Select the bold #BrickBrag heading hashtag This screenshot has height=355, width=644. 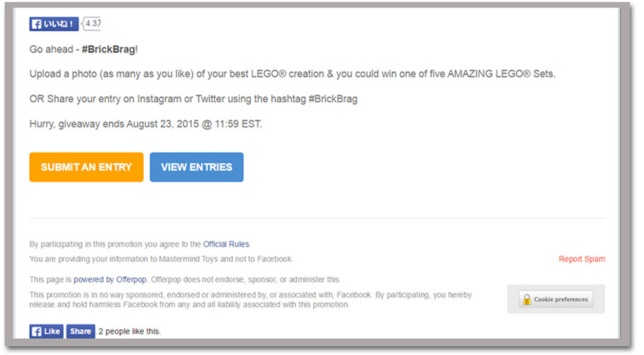108,50
